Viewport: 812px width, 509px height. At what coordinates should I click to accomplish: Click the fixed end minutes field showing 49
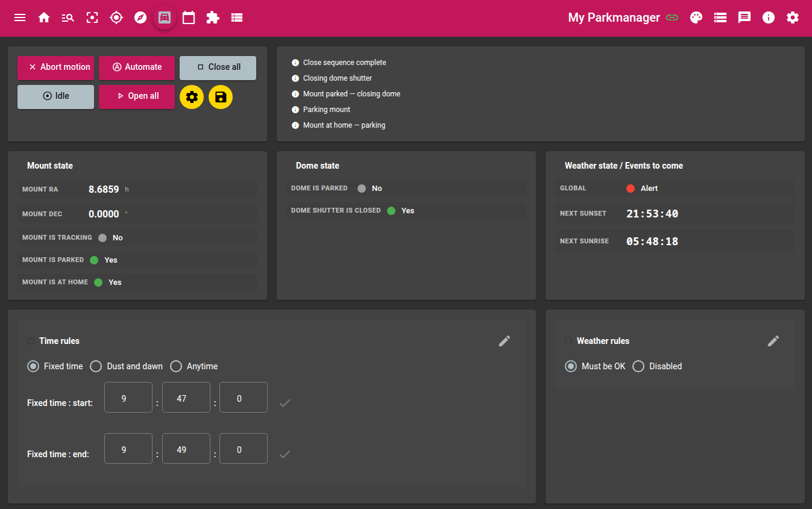point(186,449)
